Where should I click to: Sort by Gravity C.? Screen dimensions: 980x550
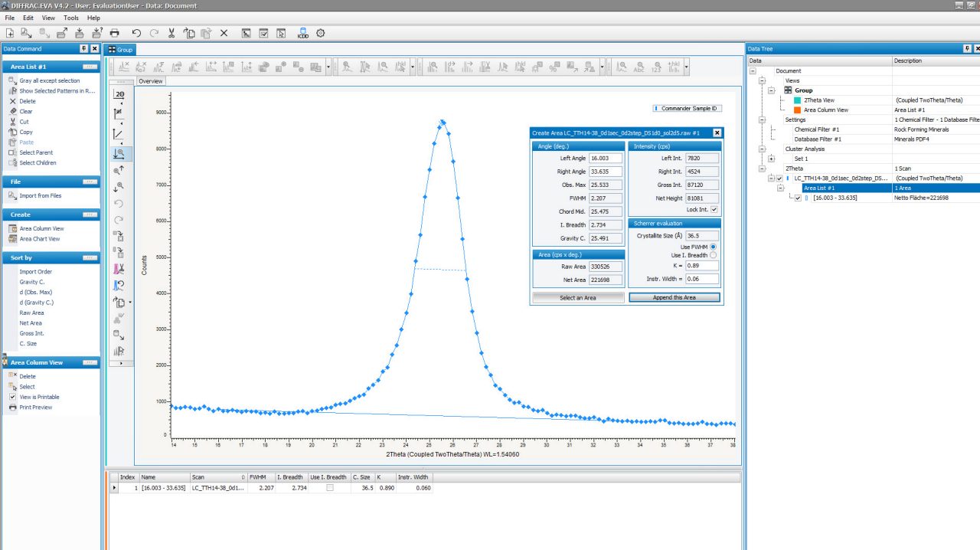click(32, 282)
